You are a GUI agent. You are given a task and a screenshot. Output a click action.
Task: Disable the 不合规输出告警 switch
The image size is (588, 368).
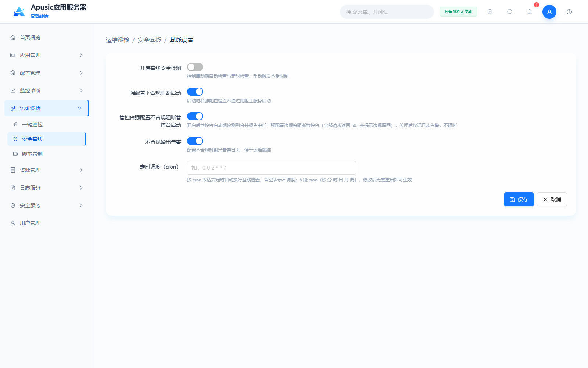click(195, 141)
